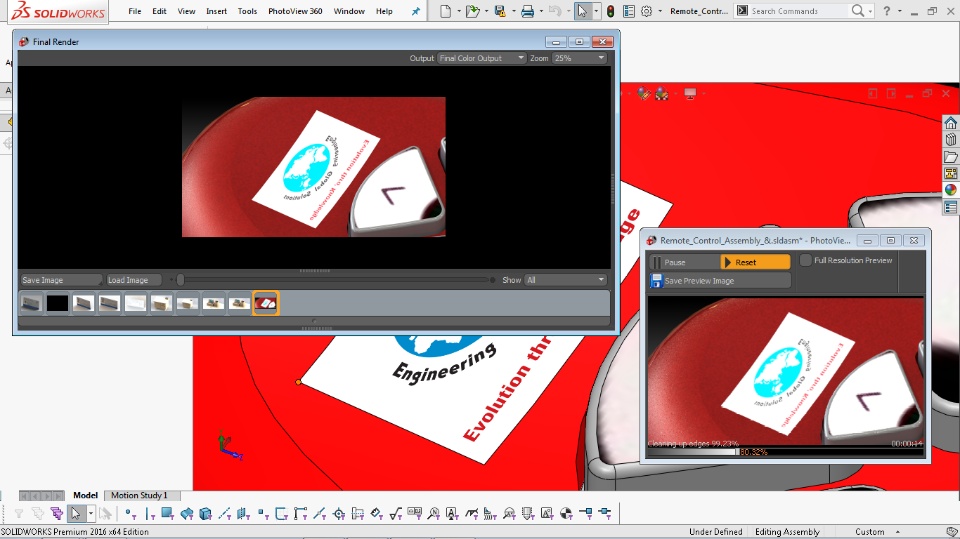Open File Properties list icon
960x539 pixels.
pyautogui.click(x=628, y=11)
